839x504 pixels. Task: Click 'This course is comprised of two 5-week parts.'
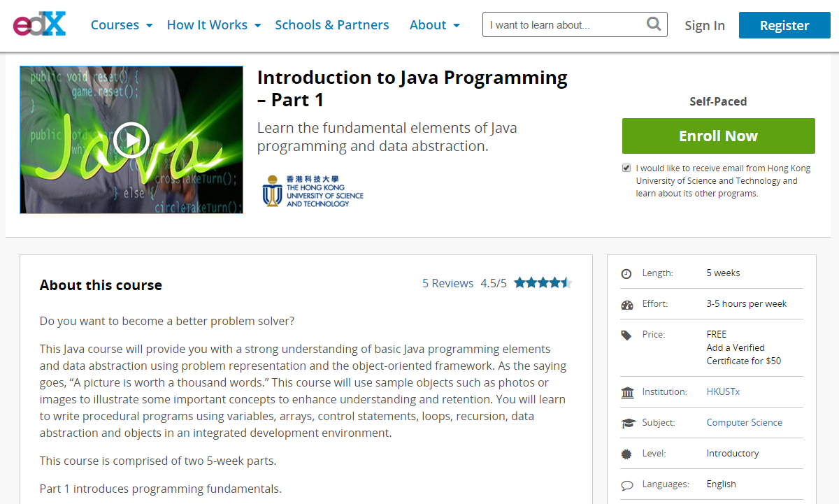click(x=158, y=461)
